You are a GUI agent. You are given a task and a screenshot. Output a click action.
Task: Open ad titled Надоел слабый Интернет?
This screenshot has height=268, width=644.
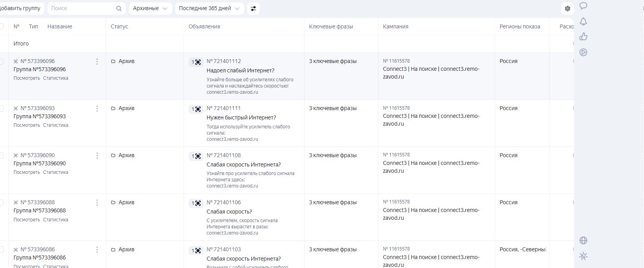pos(240,70)
